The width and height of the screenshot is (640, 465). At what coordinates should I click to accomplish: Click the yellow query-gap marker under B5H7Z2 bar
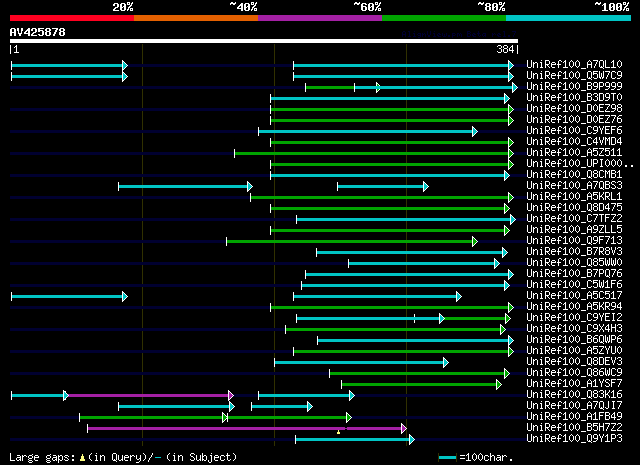338,432
